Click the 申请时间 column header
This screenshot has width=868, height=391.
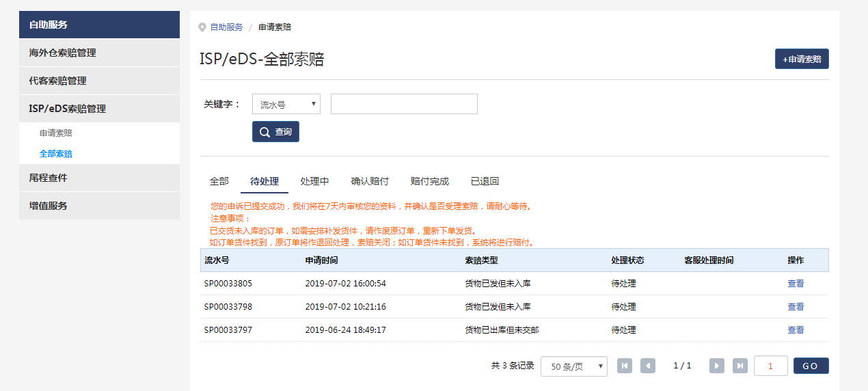point(321,260)
